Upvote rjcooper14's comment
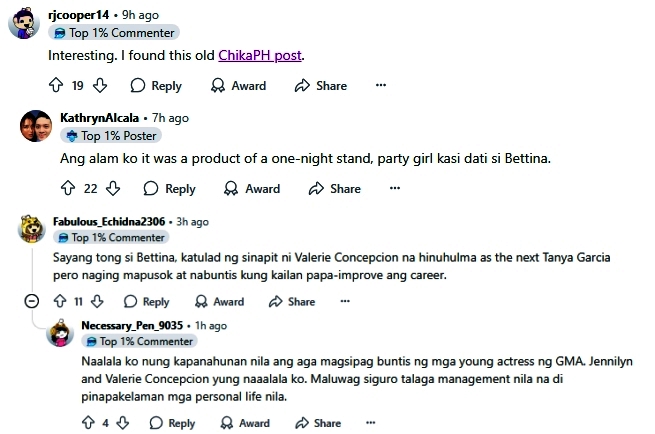655x434 pixels. [56, 86]
